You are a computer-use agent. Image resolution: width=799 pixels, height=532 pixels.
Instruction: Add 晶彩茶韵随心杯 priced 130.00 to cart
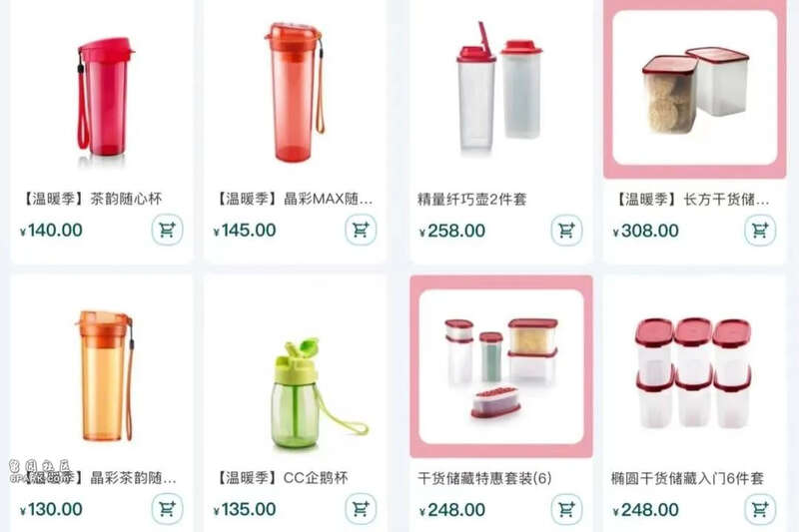167,509
